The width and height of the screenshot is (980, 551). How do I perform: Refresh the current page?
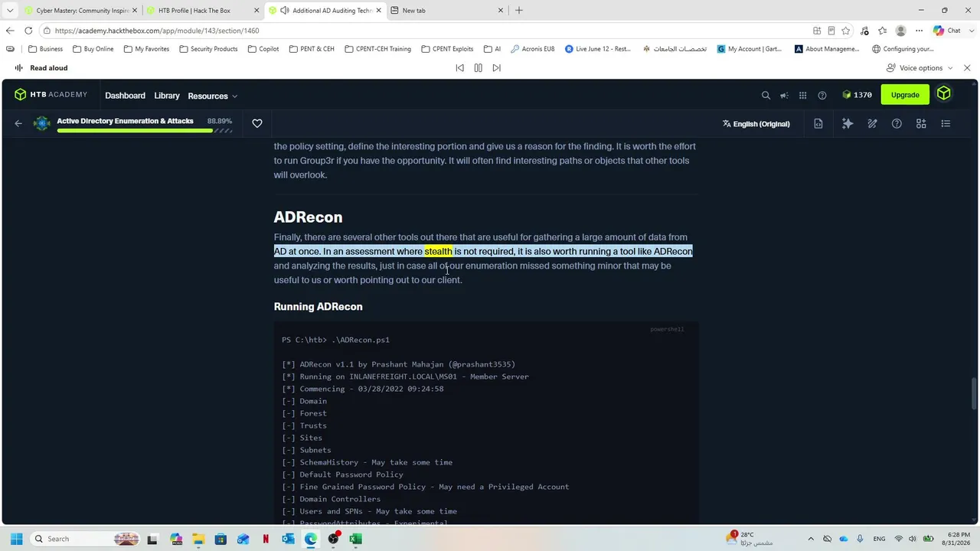coord(28,31)
